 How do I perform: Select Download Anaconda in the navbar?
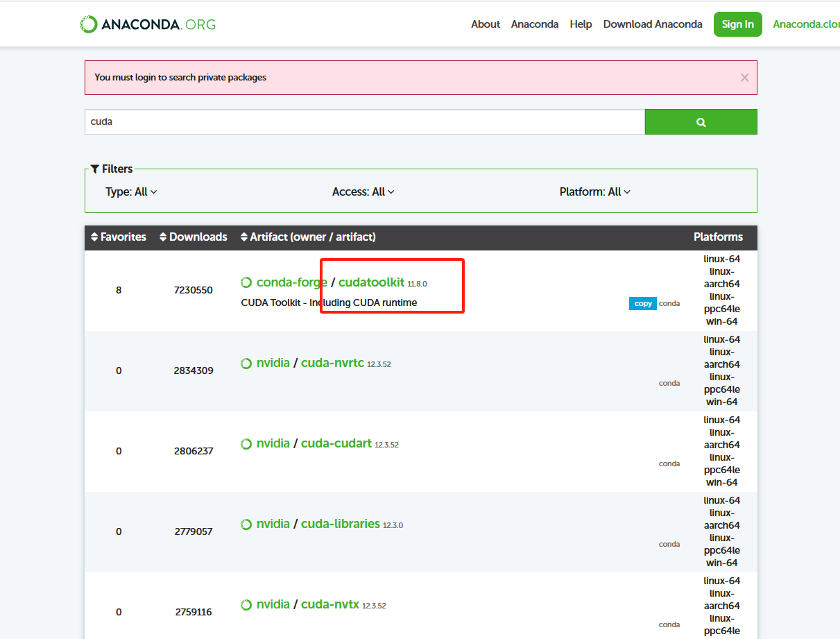(653, 24)
